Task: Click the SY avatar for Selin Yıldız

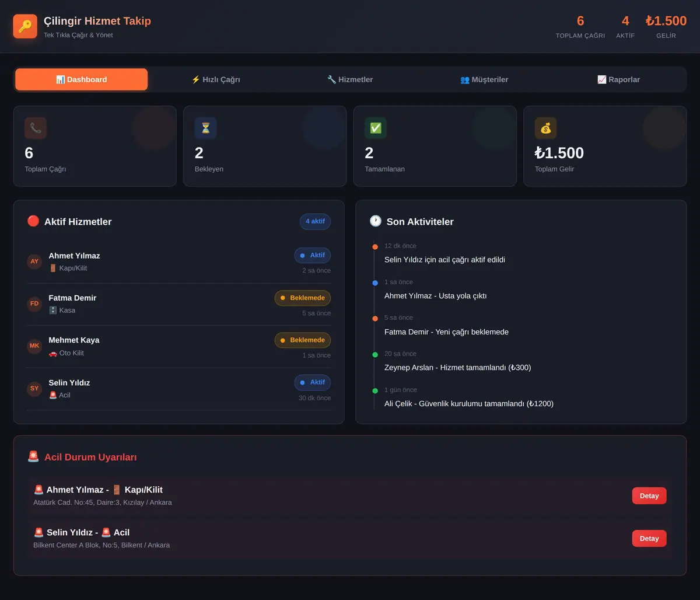Action: coord(34,389)
